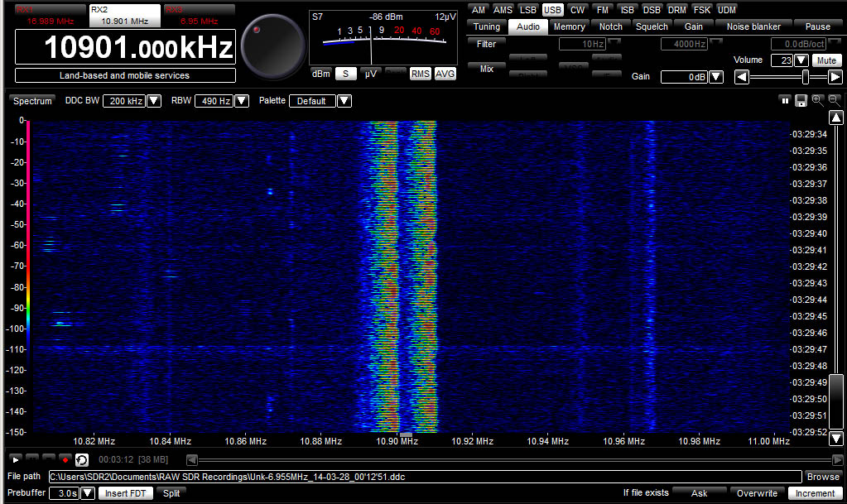Click the Split recording button
The height and width of the screenshot is (504, 847).
[171, 493]
